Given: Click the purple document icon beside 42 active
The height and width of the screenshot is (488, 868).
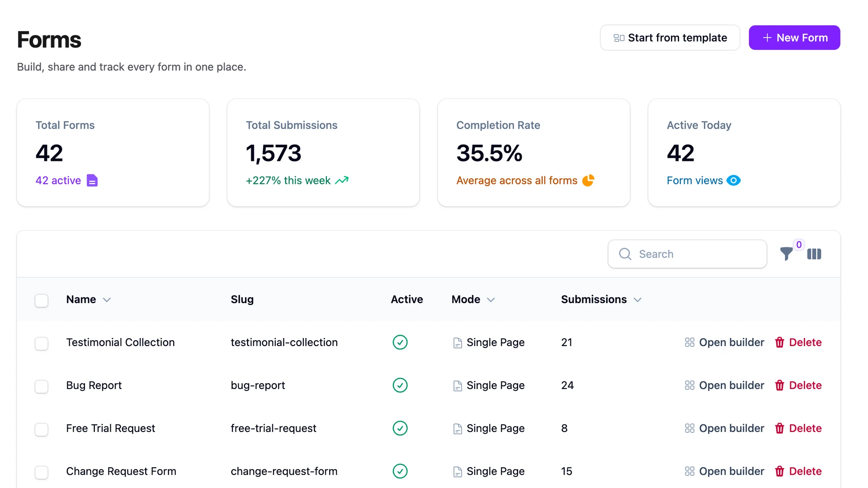Looking at the screenshot, I should pyautogui.click(x=92, y=180).
